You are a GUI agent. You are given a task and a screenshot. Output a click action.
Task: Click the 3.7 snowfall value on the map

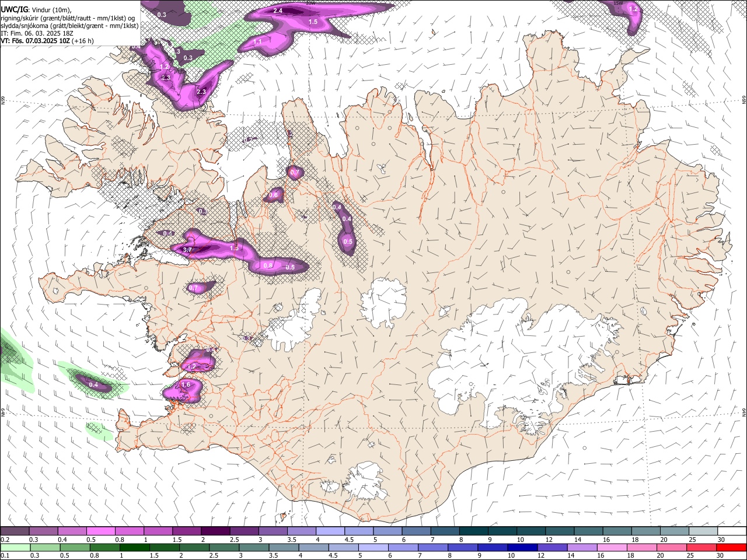click(x=187, y=250)
